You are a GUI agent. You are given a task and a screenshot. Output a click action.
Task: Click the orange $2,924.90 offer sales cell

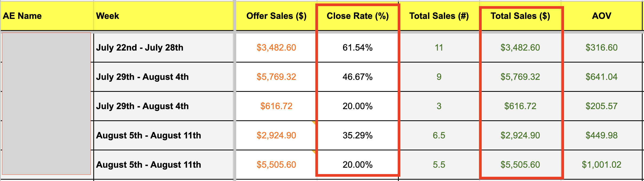tap(276, 135)
